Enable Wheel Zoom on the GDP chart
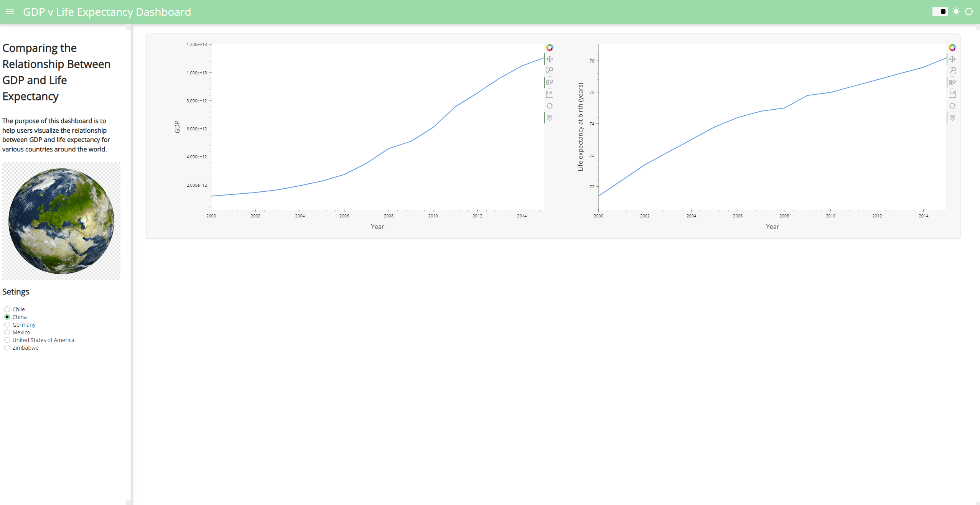The height and width of the screenshot is (505, 980). [550, 82]
